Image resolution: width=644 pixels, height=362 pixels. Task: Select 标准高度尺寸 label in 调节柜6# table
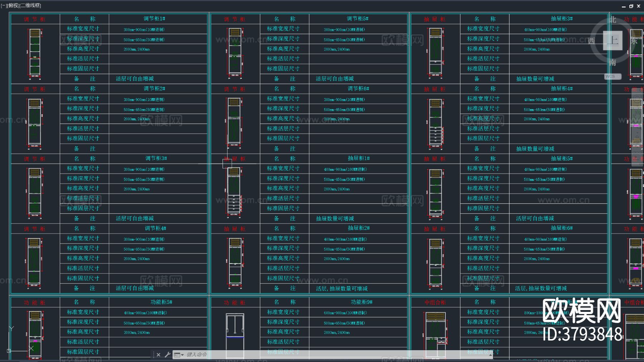[283, 119]
